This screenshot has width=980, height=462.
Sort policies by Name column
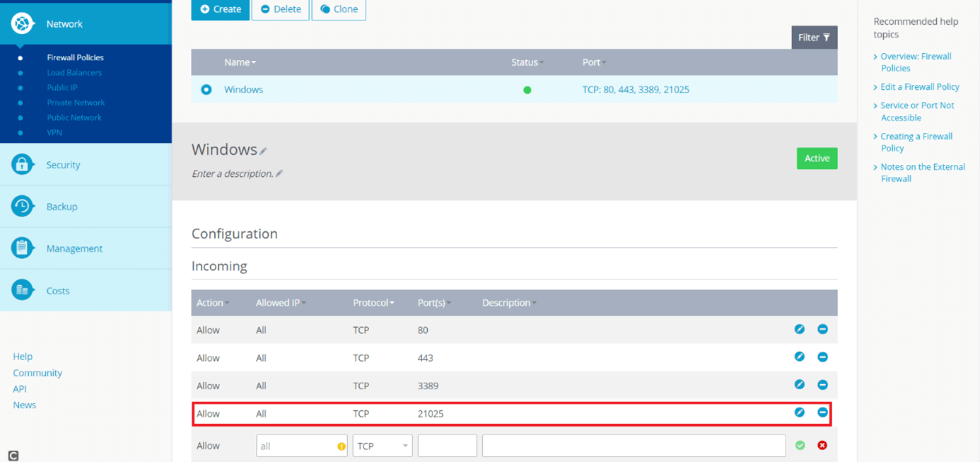240,62
